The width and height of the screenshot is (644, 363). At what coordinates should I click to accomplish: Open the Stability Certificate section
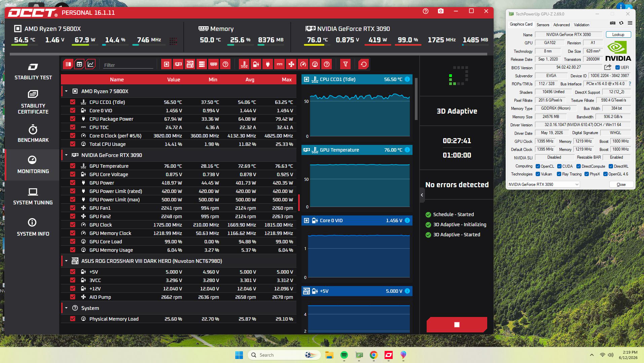point(33,102)
